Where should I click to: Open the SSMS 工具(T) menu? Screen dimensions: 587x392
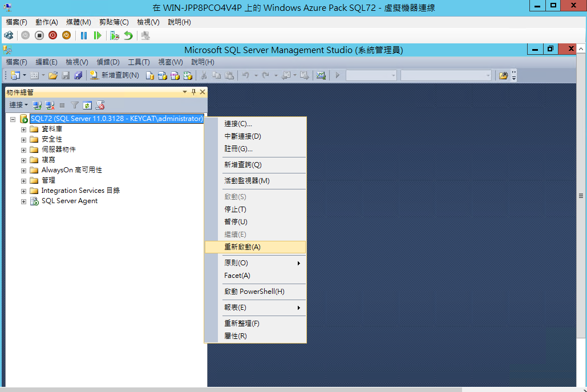[139, 62]
